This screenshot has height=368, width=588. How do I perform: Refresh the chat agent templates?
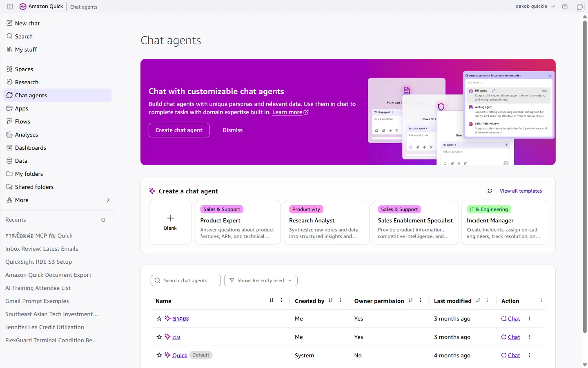[x=490, y=191]
